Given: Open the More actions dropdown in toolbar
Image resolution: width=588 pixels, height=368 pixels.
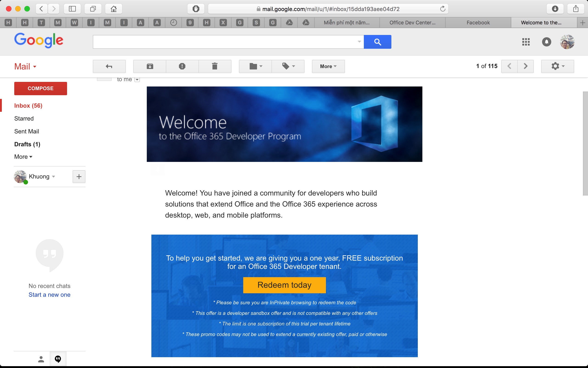Looking at the screenshot, I should point(328,66).
